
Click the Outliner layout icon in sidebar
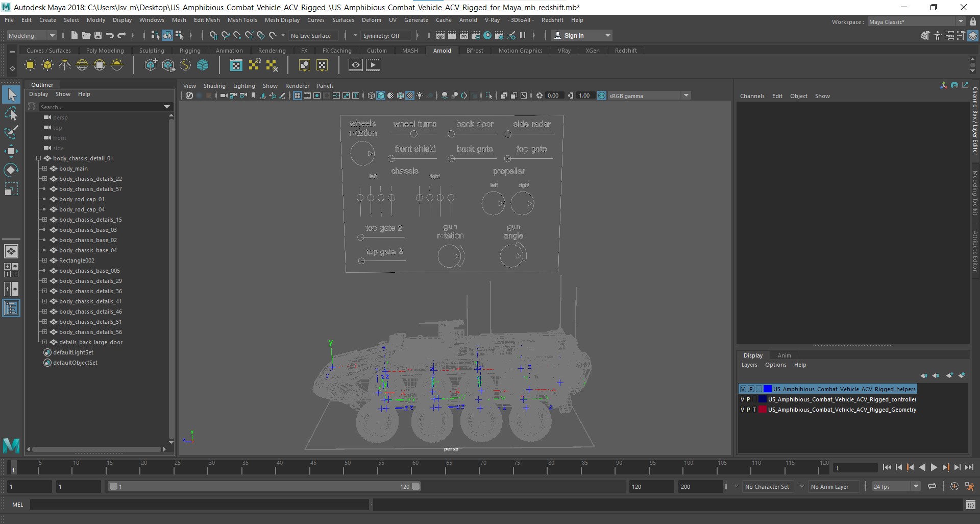click(x=11, y=308)
